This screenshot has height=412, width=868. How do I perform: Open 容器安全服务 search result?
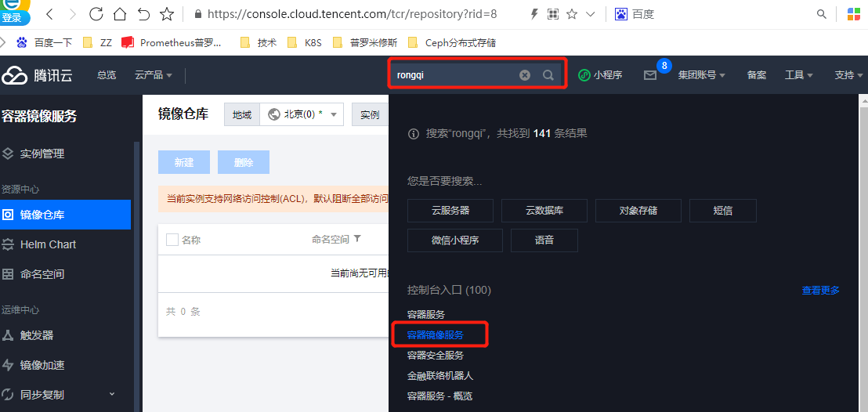click(436, 356)
